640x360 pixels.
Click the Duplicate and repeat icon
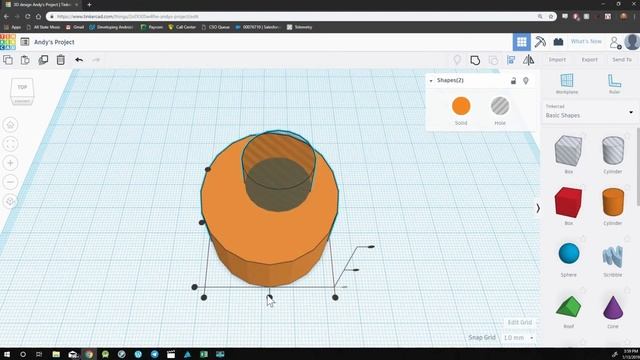tap(43, 60)
